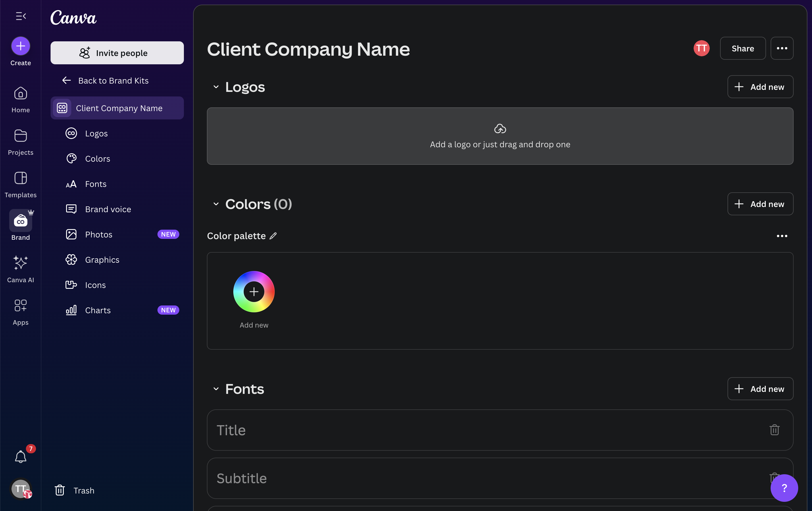This screenshot has width=812, height=511.
Task: Select Charts in brand kit sidebar
Action: point(117,310)
